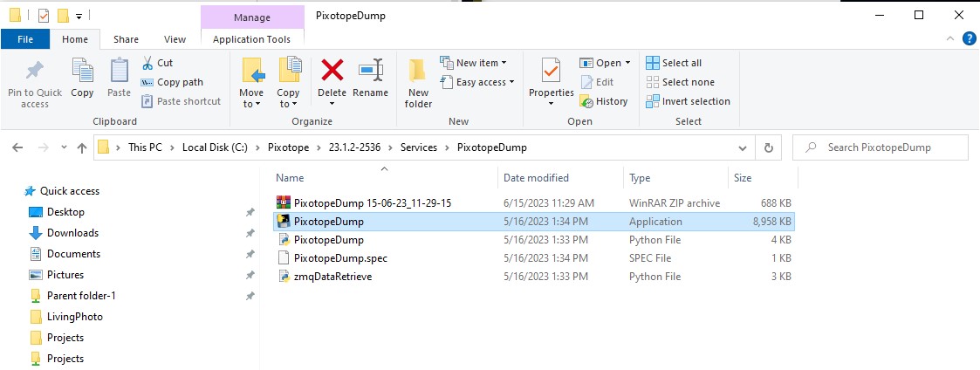This screenshot has height=370, width=980.
Task: Click the Cut scissors icon
Action: click(147, 63)
